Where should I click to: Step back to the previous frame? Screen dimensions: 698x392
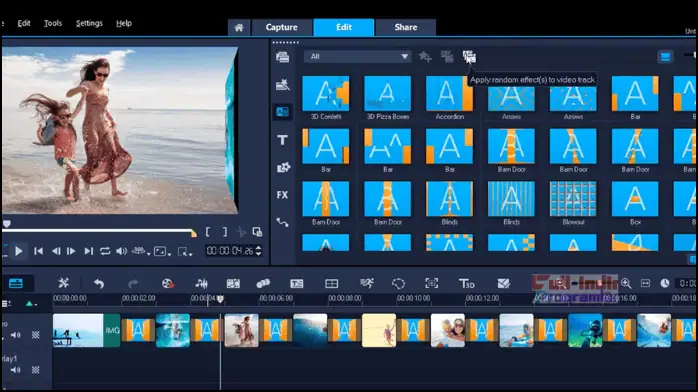[56, 251]
